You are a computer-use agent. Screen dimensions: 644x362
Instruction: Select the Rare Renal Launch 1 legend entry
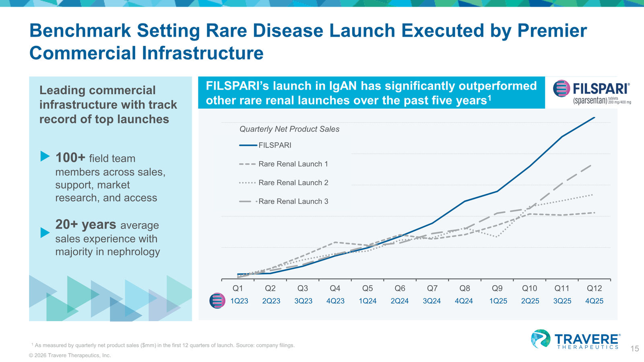point(284,164)
